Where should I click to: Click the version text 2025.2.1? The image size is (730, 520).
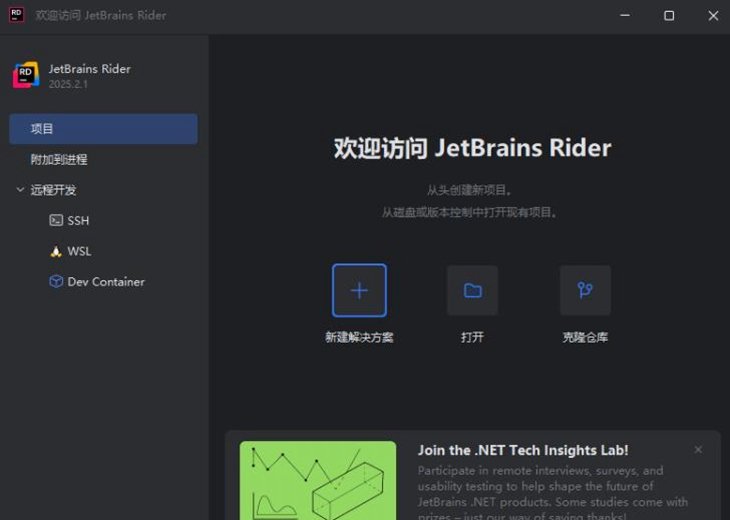tap(68, 84)
